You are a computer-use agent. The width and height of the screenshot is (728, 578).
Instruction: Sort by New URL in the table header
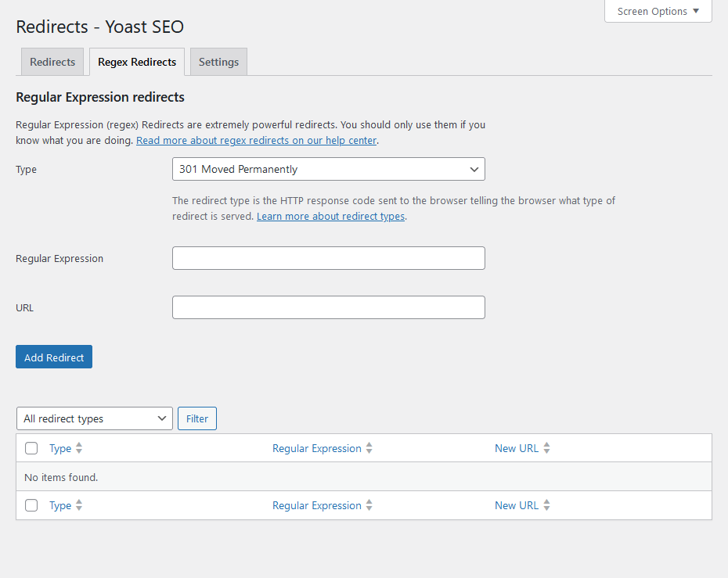coord(517,448)
